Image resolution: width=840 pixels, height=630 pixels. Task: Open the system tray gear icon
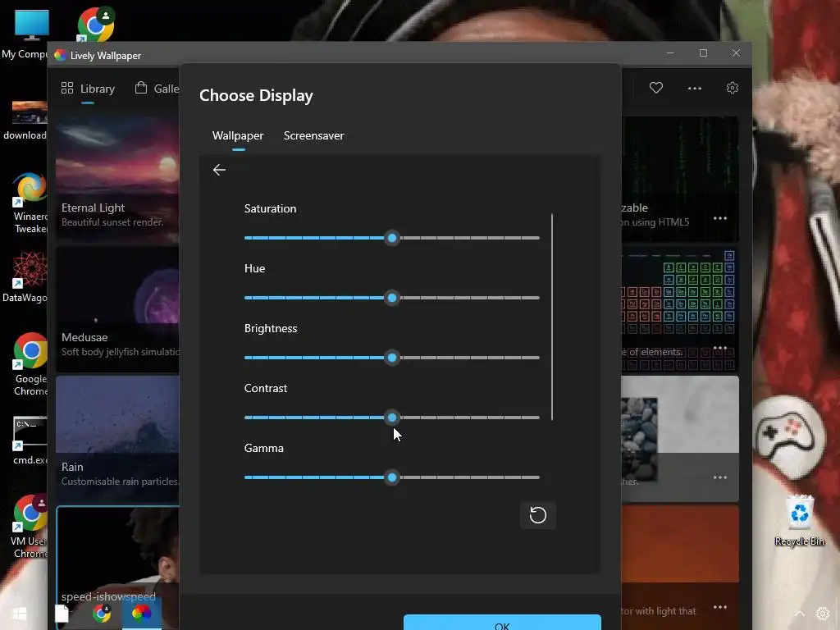822,614
